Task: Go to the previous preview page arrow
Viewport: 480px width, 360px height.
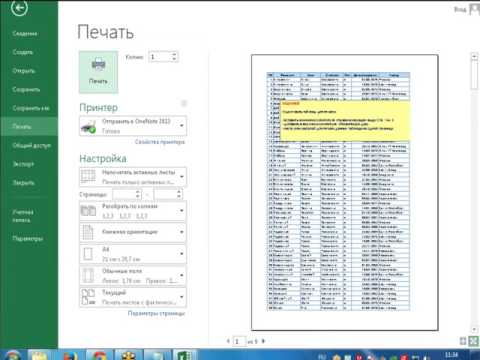Action: click(x=228, y=341)
